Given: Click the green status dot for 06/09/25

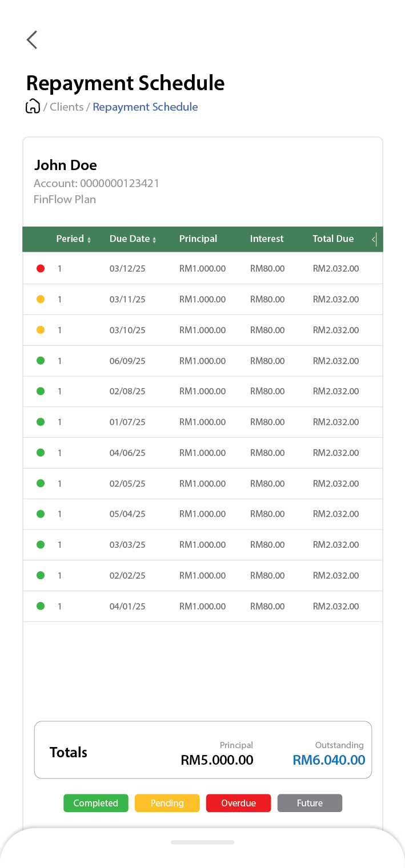Looking at the screenshot, I should 41,361.
